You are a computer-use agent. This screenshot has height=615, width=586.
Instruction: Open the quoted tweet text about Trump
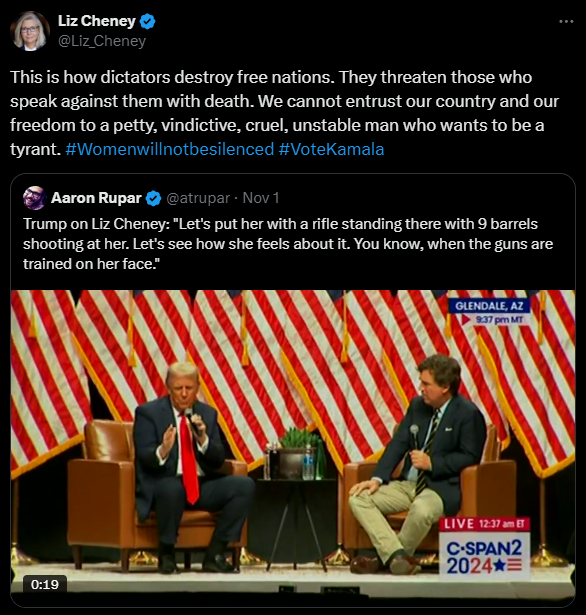pyautogui.click(x=288, y=244)
